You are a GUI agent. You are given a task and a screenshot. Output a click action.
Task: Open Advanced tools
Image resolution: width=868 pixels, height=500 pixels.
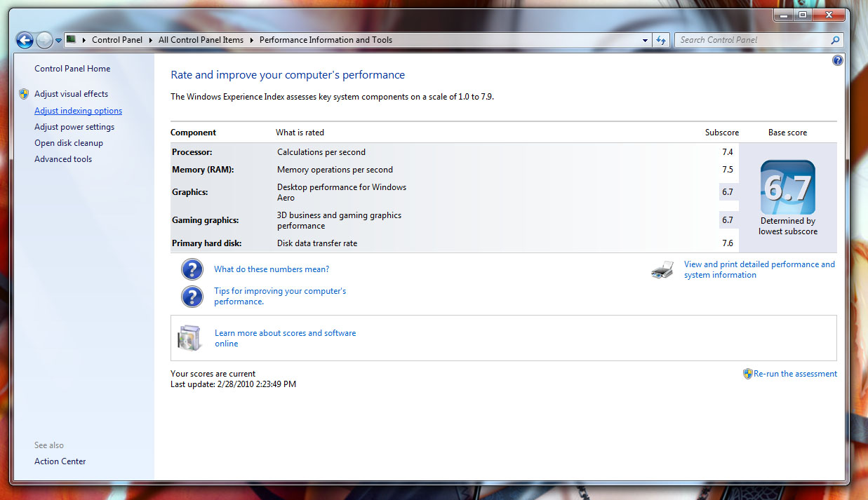click(63, 159)
